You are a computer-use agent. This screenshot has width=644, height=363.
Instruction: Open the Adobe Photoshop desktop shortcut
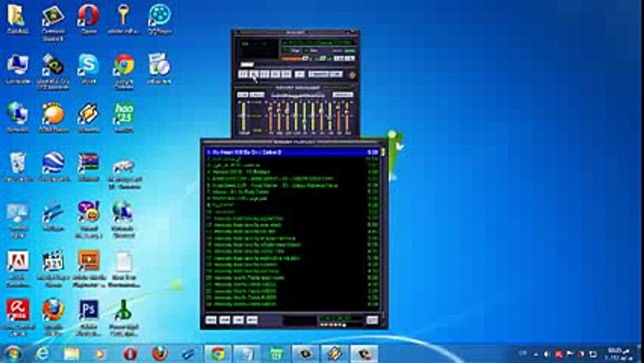pos(89,317)
